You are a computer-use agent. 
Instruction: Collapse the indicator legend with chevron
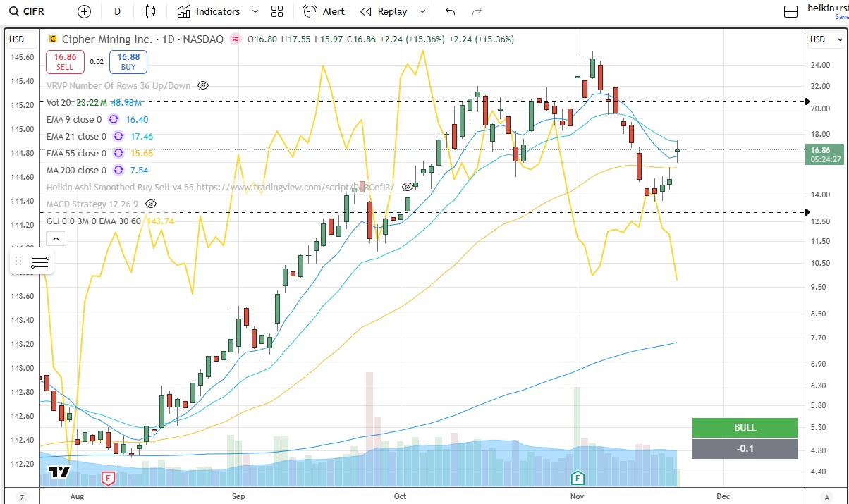click(56, 239)
